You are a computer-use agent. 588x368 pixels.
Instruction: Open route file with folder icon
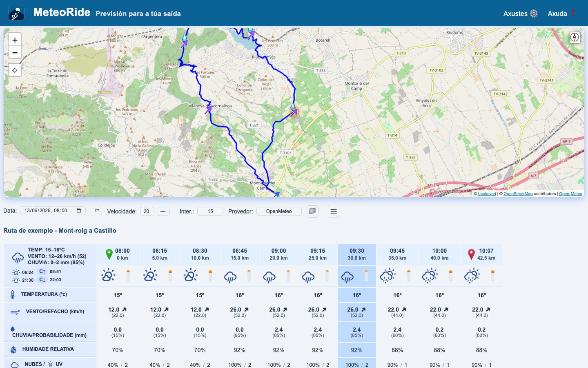pyautogui.click(x=313, y=211)
